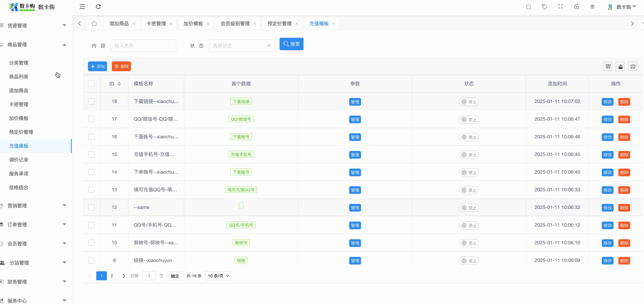The width and height of the screenshot is (644, 304).
Task: Open the column filter grid icon
Action: click(608, 66)
